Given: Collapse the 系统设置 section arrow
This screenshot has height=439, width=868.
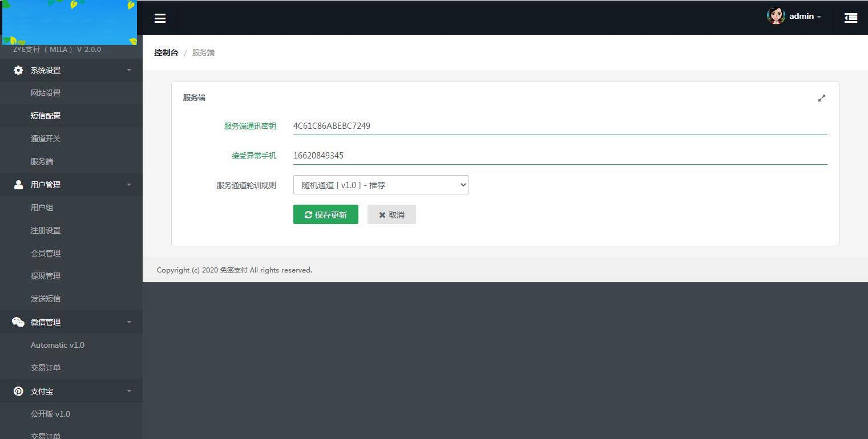Looking at the screenshot, I should [129, 70].
